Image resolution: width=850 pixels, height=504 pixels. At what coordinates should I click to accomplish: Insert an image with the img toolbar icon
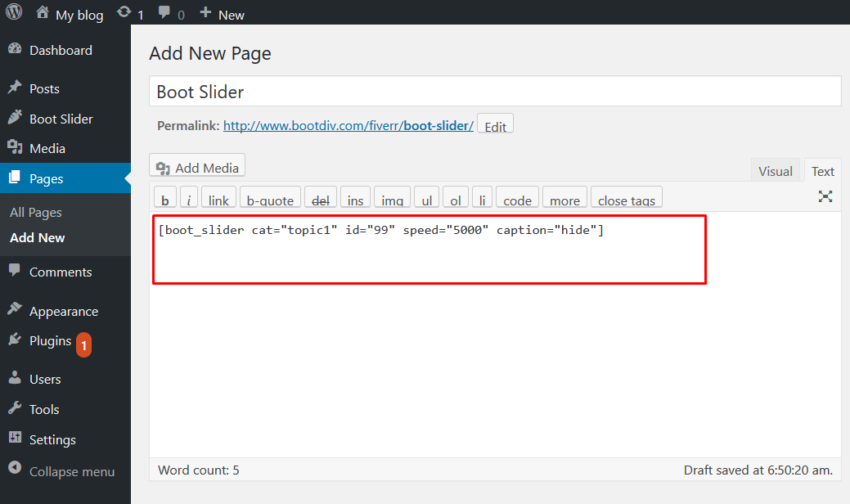(x=392, y=197)
